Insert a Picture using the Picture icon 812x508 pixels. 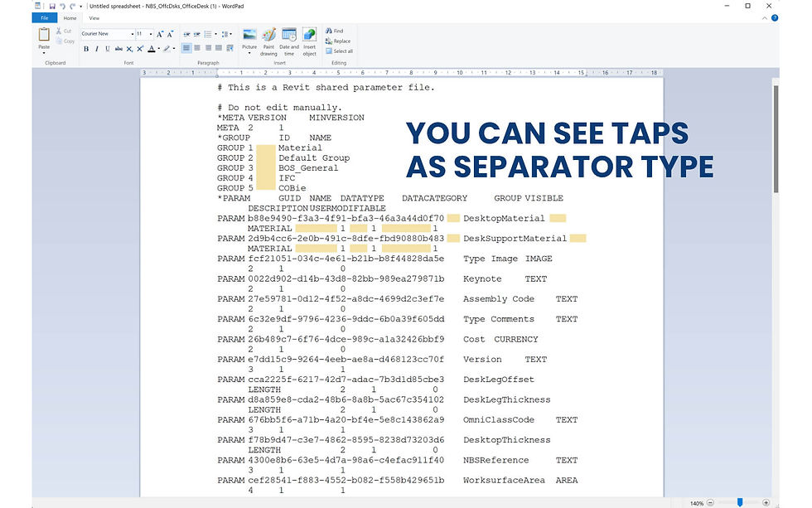pos(249,35)
